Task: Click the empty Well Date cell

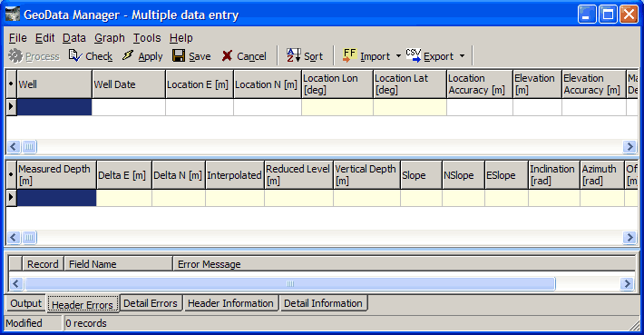Action: pyautogui.click(x=129, y=107)
